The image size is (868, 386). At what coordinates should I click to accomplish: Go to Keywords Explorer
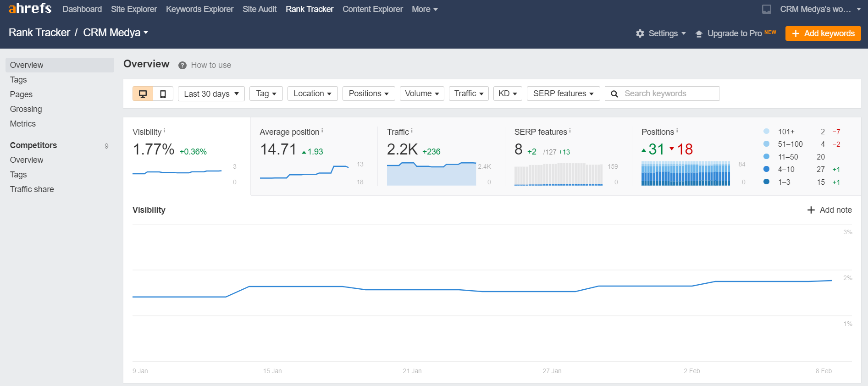coord(199,9)
